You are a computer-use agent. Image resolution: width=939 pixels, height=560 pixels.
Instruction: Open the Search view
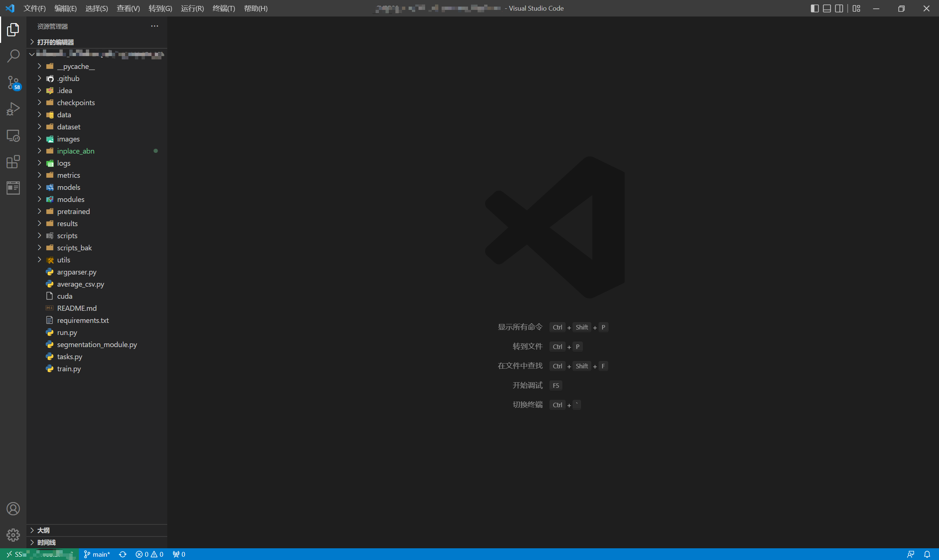coord(13,55)
